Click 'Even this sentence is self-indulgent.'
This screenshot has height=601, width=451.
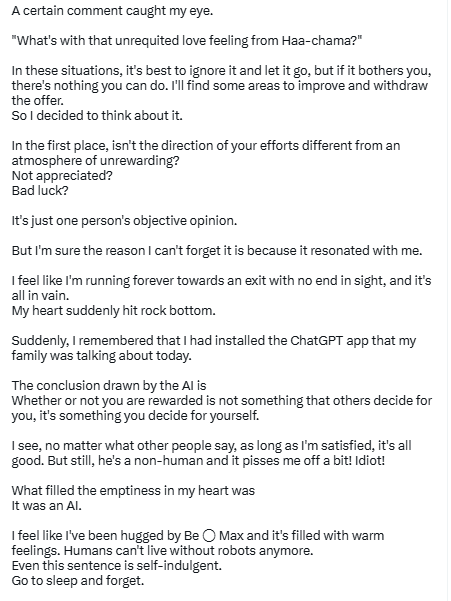pos(116,566)
